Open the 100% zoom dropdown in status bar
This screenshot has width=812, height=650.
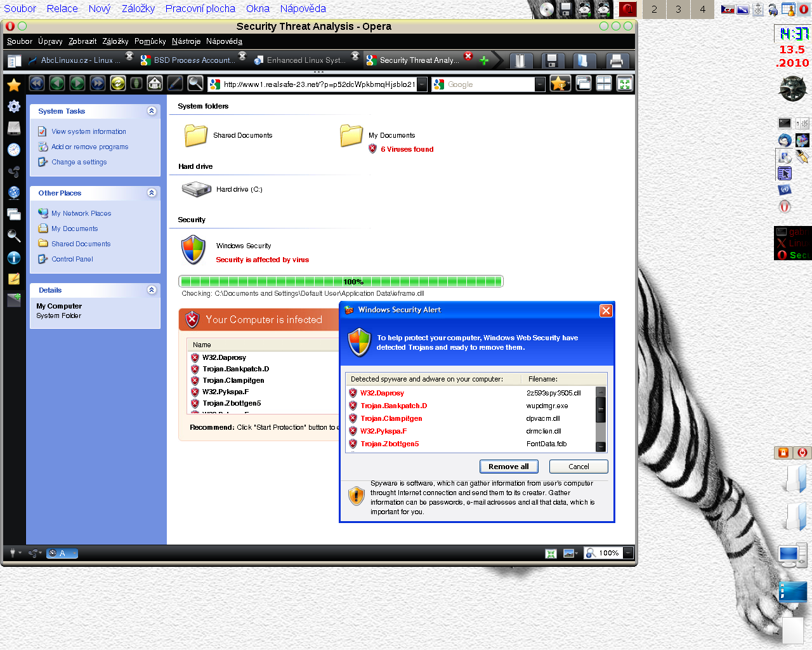pos(628,553)
